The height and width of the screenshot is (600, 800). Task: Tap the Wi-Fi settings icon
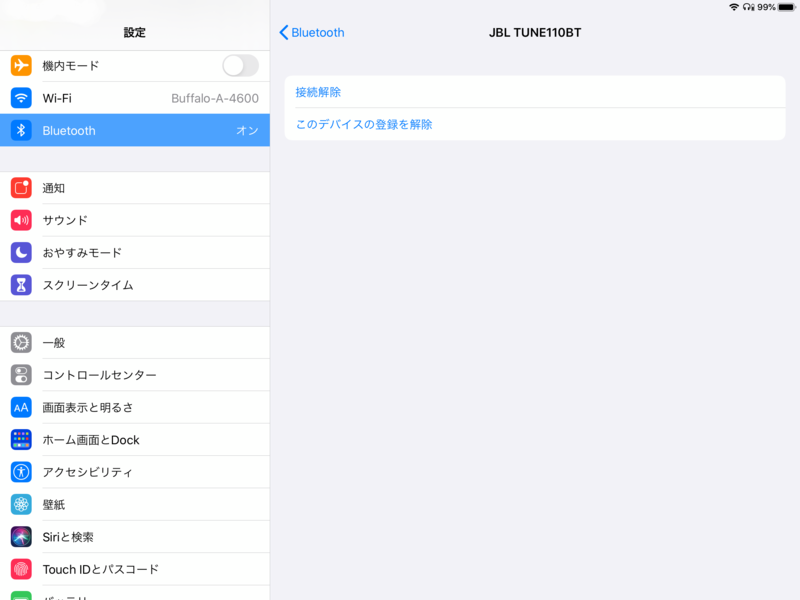coord(21,98)
